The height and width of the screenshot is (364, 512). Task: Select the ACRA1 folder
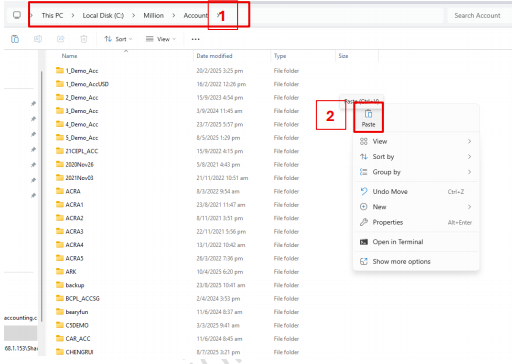[74, 205]
